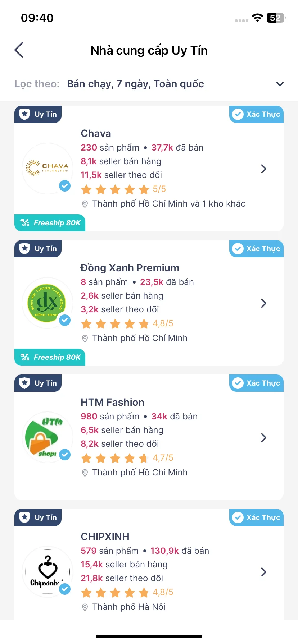Click Freeship 80K tag on Chava
Viewport: 298px width, 644px height.
pos(50,223)
